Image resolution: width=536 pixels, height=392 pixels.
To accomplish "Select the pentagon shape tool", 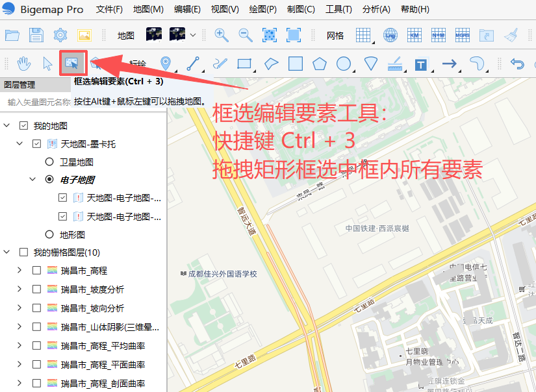I will click(319, 64).
